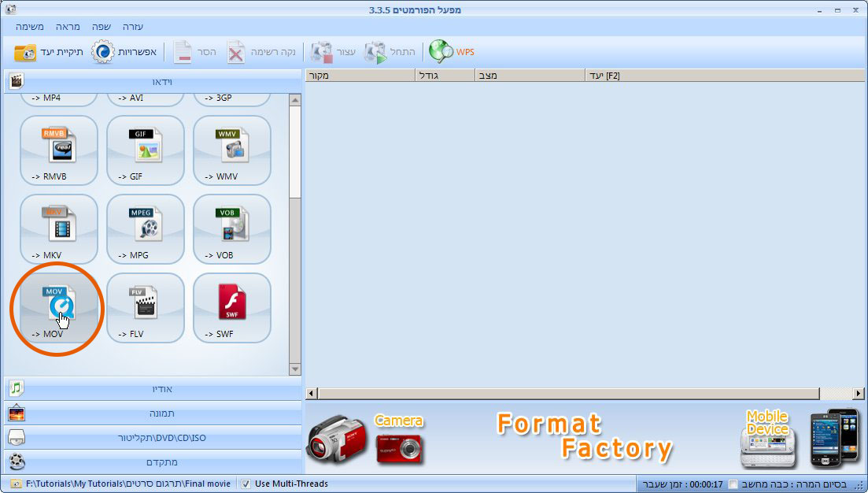Click the output folder icon in status bar
Screen dimensions: 868x493
[16, 484]
